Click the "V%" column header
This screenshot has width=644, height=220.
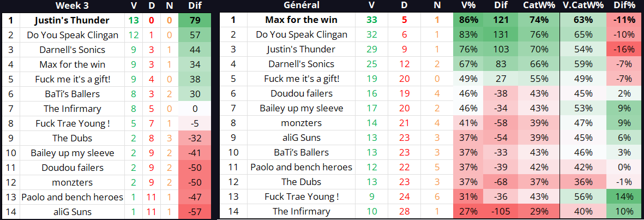pos(469,5)
